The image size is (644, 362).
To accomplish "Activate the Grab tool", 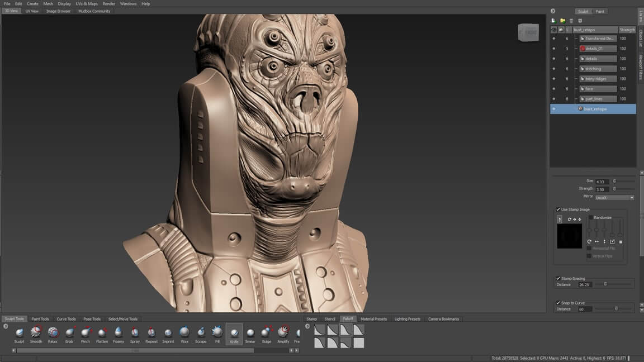I will click(69, 333).
